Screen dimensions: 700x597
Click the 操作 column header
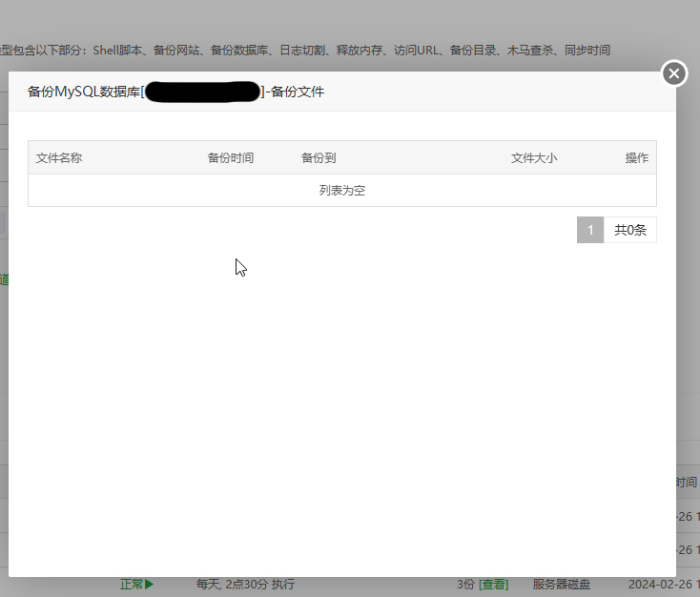[x=637, y=157]
